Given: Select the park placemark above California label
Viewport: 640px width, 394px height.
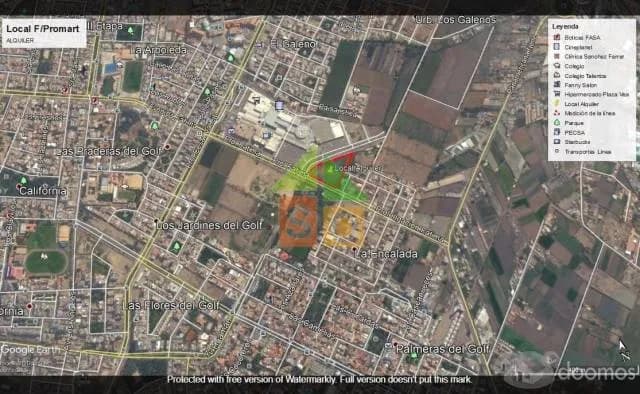Looking at the screenshot, I should click(x=24, y=180).
